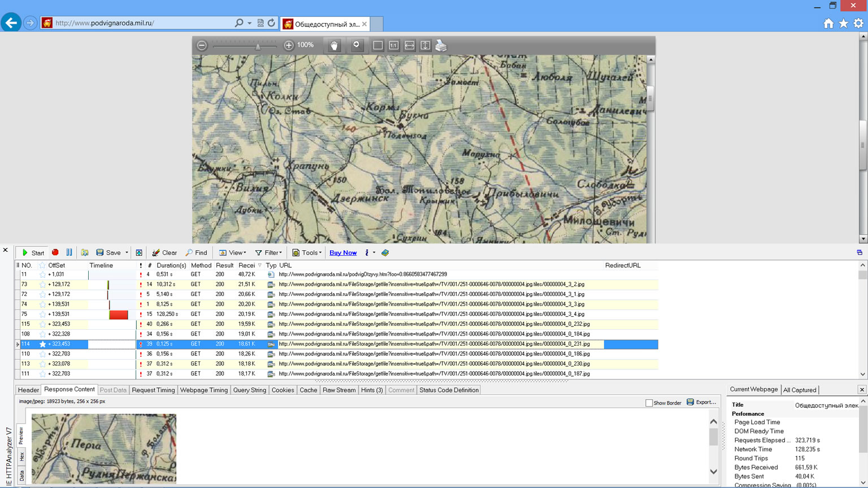This screenshot has height=488, width=868.
Task: Set map to 1:1 actual size
Action: 393,45
